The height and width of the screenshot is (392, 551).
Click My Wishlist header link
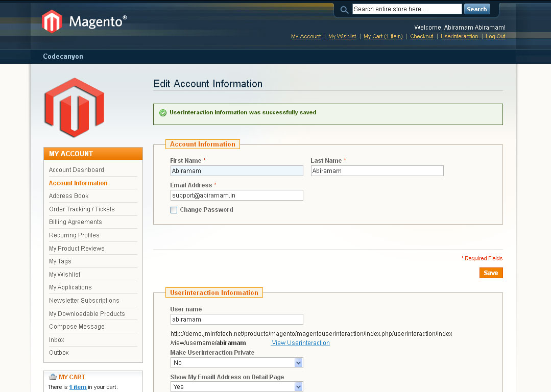342,37
